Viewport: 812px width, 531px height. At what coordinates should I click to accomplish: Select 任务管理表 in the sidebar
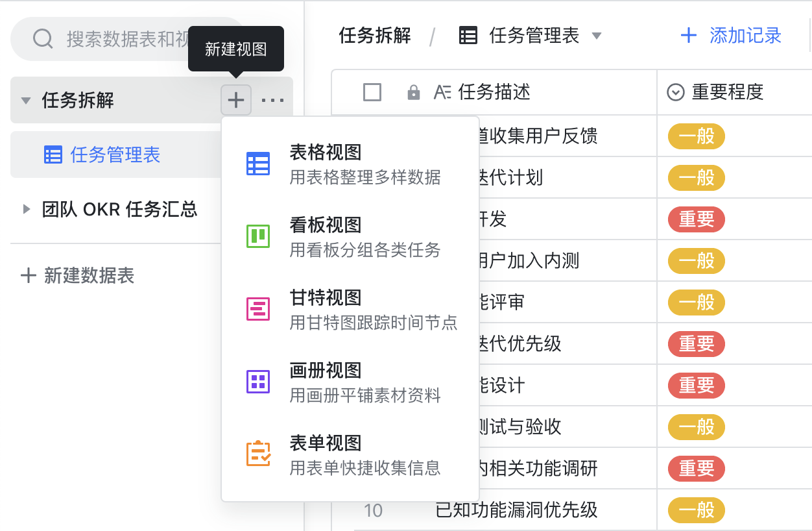115,154
